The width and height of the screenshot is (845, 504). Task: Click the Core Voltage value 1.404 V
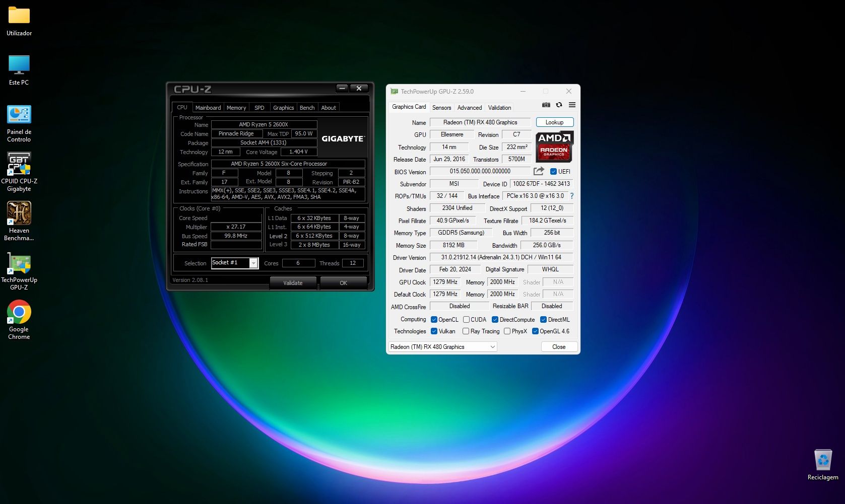point(298,152)
